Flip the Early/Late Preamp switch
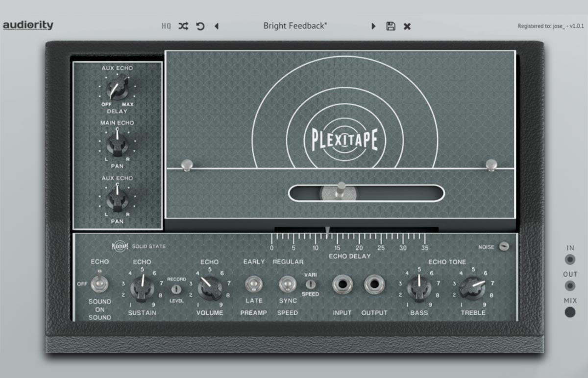Screen dimensions: 588x378 point(253,284)
